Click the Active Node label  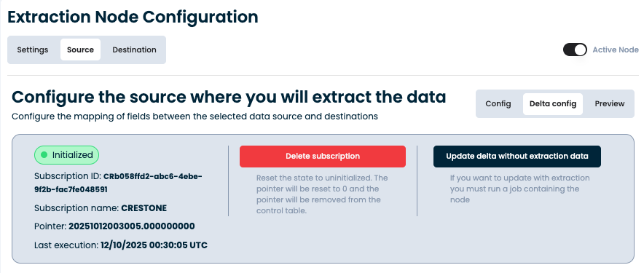tap(616, 50)
